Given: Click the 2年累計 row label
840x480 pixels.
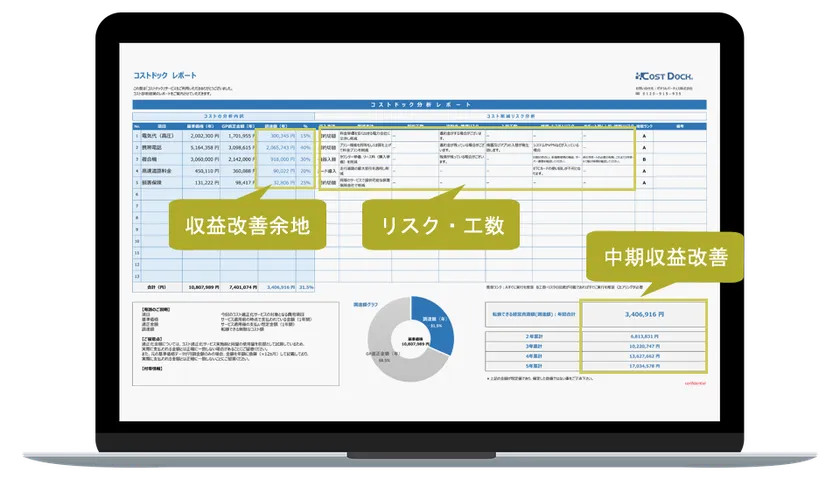Looking at the screenshot, I should pos(533,336).
